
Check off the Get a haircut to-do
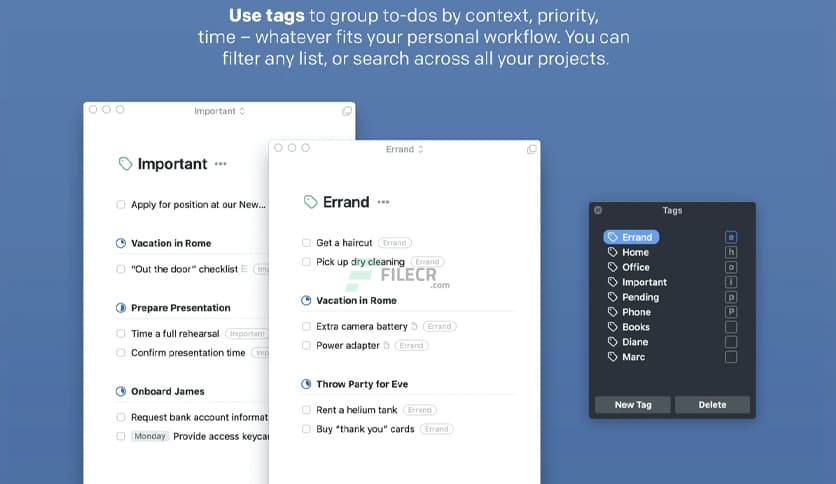(307, 243)
